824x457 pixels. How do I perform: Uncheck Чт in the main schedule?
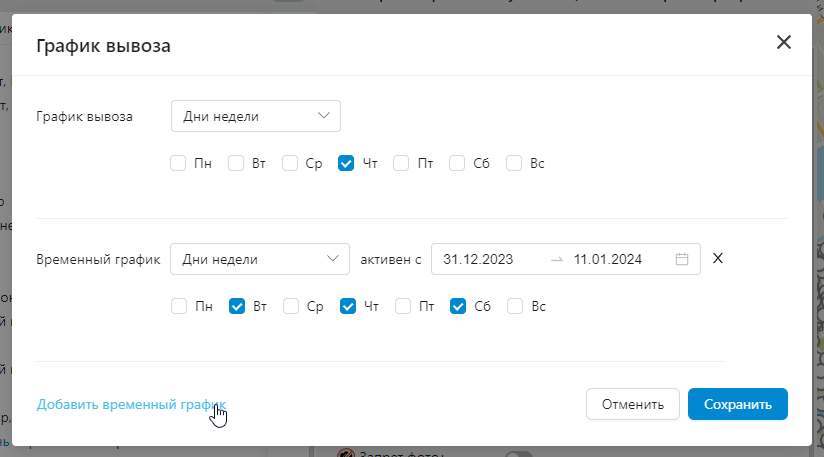tap(347, 163)
